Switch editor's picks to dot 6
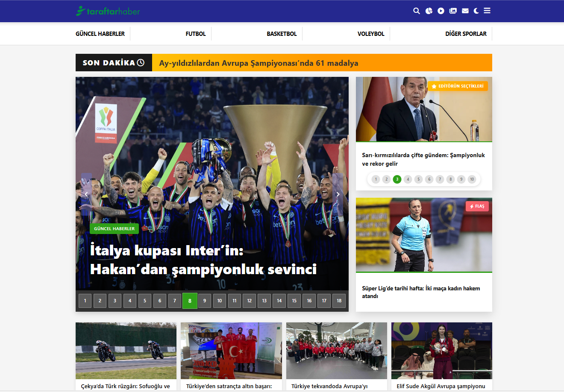564x392 pixels. tap(429, 179)
